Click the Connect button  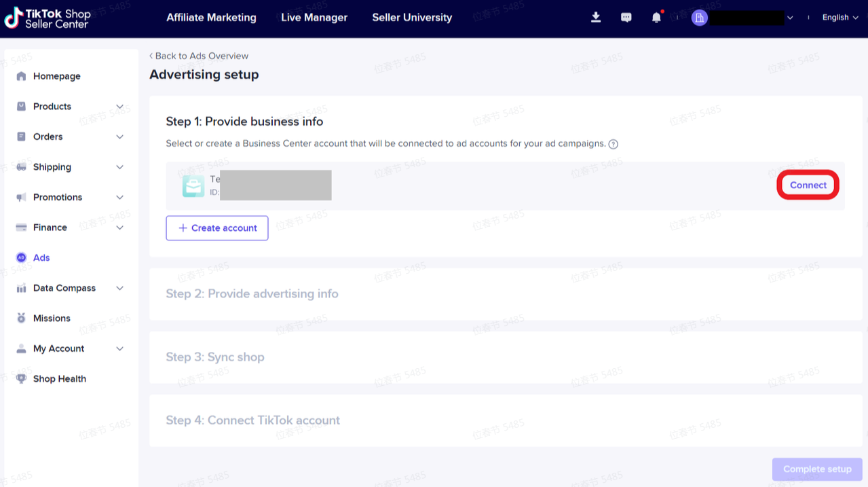pyautogui.click(x=808, y=185)
